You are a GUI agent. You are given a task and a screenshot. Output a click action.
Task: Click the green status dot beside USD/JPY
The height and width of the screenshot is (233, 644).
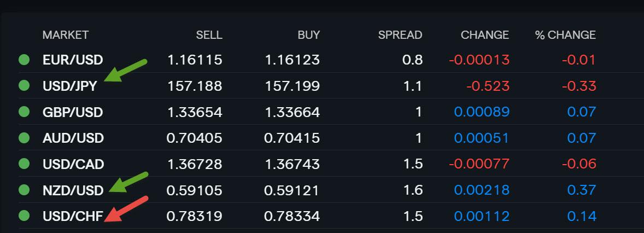pos(24,86)
